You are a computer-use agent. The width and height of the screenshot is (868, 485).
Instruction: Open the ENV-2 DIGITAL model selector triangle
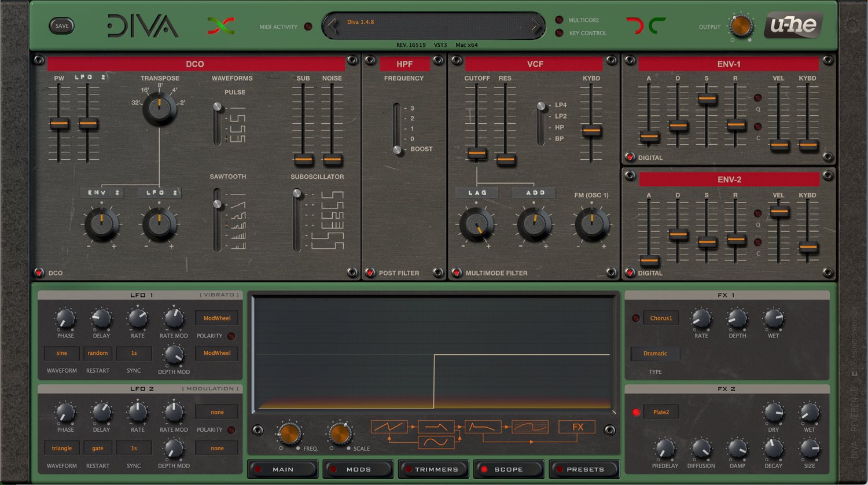point(630,273)
